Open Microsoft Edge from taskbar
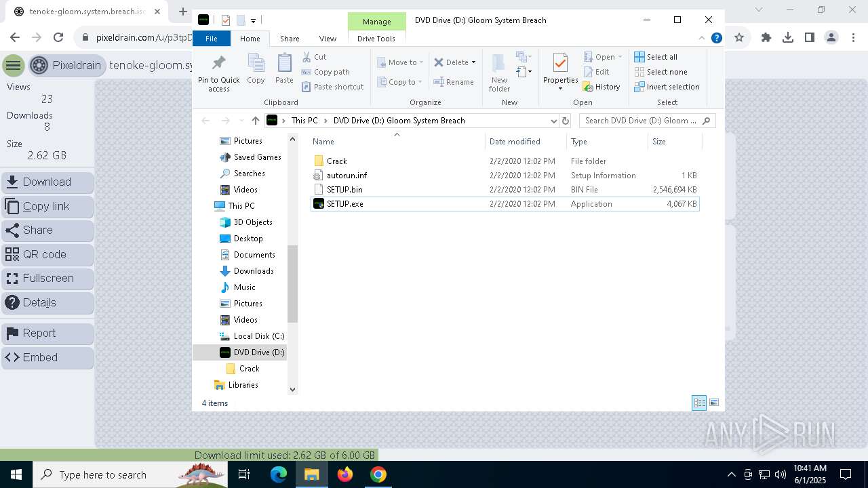Image resolution: width=868 pixels, height=488 pixels. [279, 474]
